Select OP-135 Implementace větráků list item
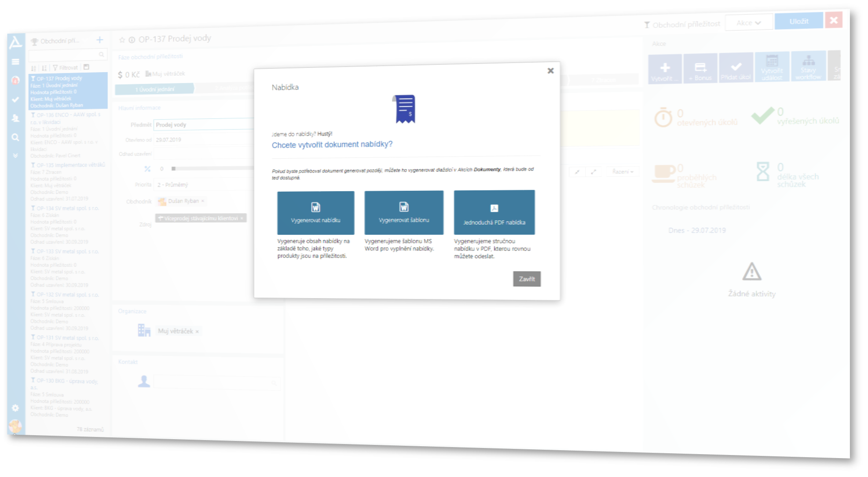Image resolution: width=868 pixels, height=477 pixels. point(68,182)
